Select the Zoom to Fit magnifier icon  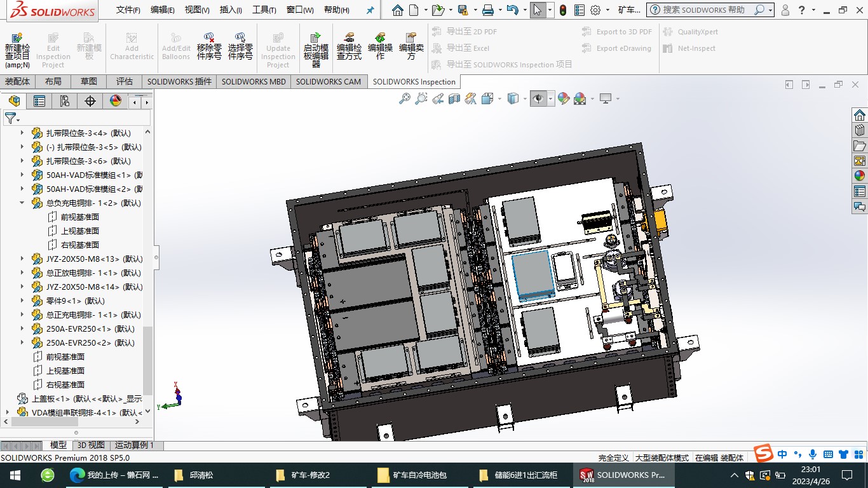pos(404,98)
